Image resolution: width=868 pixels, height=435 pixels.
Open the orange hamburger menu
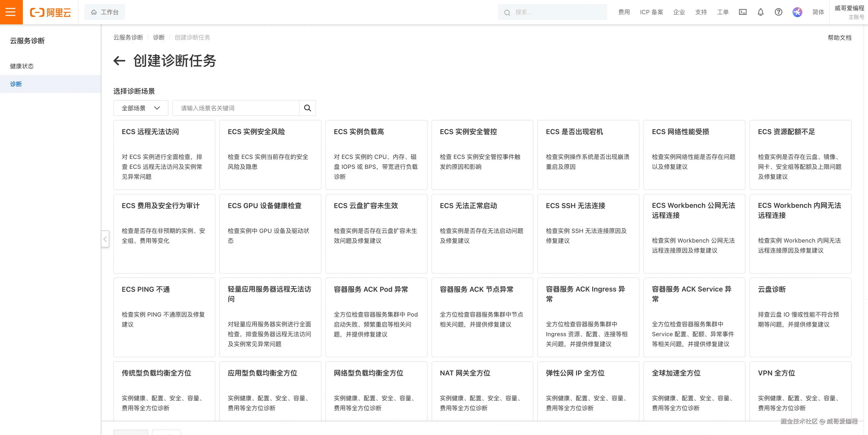(x=11, y=12)
